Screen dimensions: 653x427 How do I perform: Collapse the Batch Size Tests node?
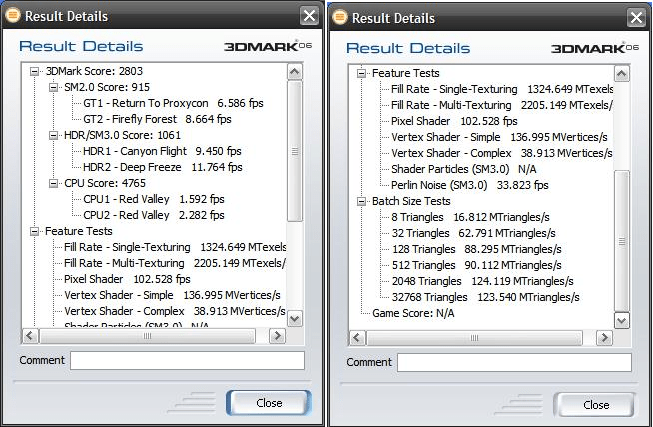[x=362, y=201]
